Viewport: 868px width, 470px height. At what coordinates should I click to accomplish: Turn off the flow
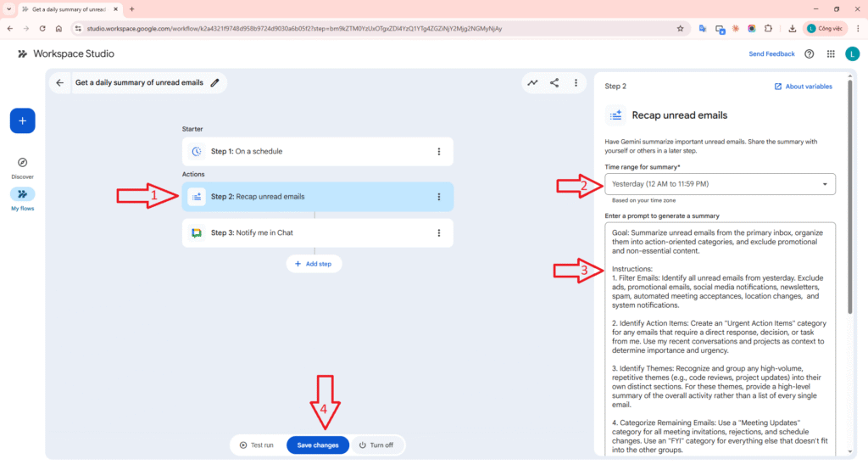376,445
